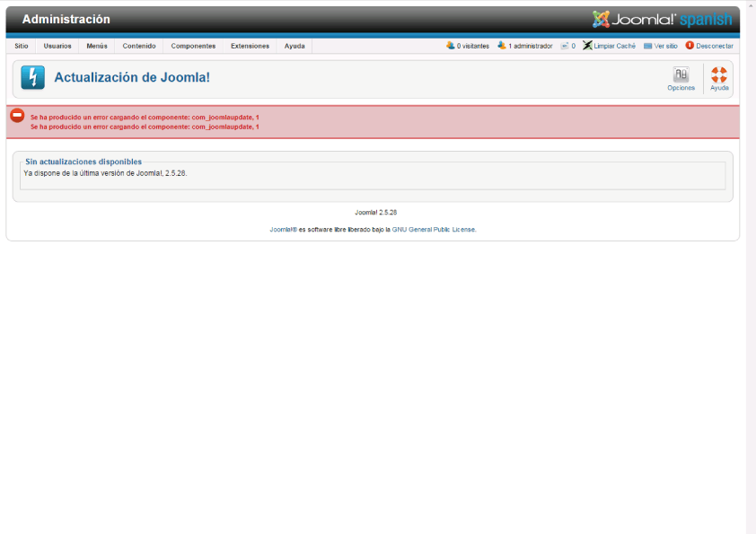Click the Desconectar logout link

pos(715,46)
